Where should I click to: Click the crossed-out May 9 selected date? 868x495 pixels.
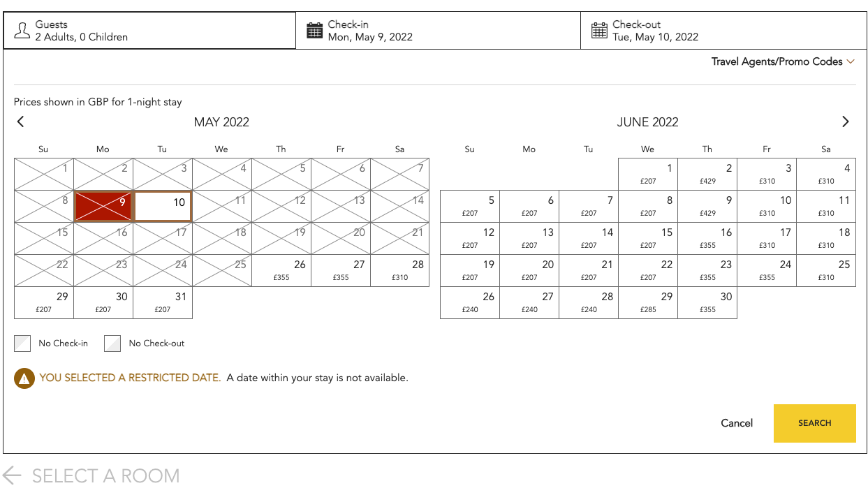[103, 205]
